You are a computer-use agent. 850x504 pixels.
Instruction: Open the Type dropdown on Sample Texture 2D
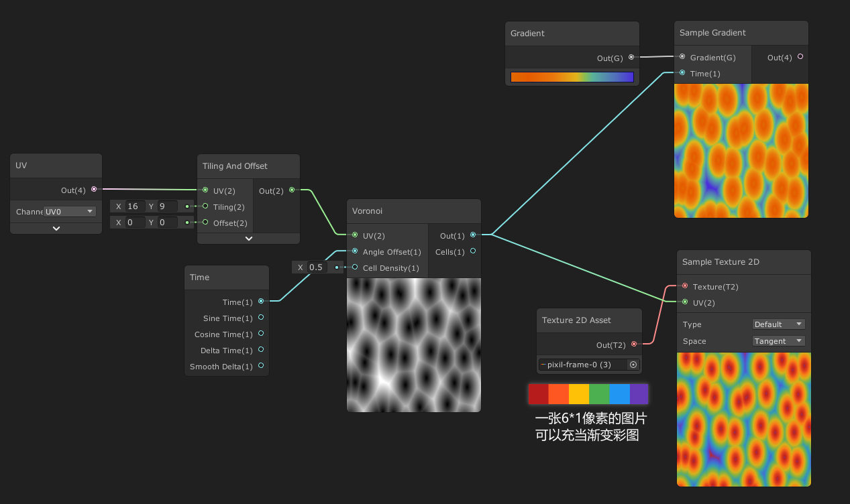(x=778, y=324)
